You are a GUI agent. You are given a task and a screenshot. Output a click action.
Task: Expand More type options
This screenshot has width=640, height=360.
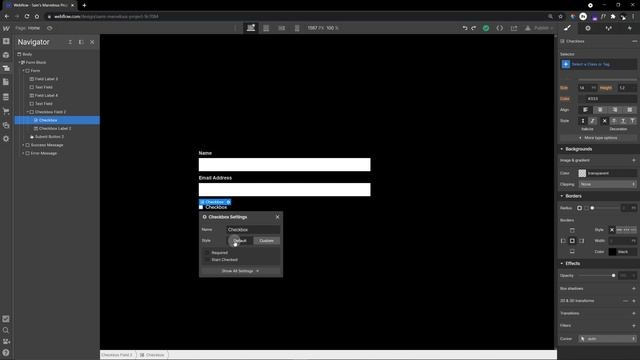[x=598, y=138]
